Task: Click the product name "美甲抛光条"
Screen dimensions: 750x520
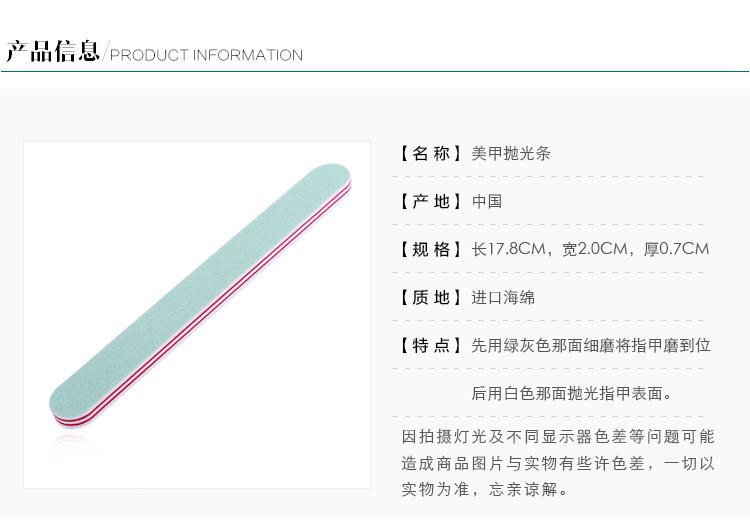Action: [x=511, y=153]
